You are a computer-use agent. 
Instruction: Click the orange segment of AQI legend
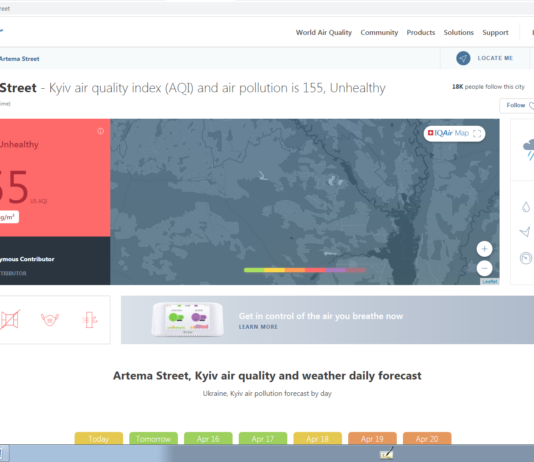[x=295, y=270]
